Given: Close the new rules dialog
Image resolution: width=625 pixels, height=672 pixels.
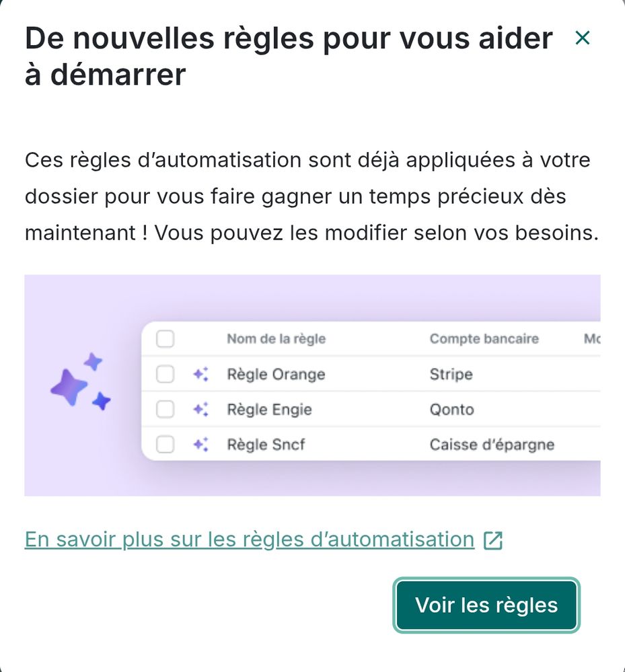Looking at the screenshot, I should (x=582, y=38).
